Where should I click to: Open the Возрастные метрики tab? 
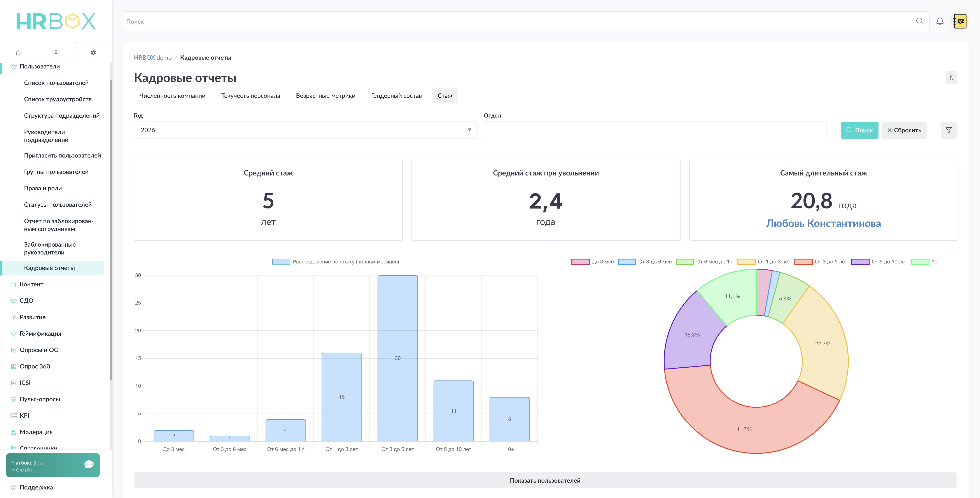[x=326, y=95]
